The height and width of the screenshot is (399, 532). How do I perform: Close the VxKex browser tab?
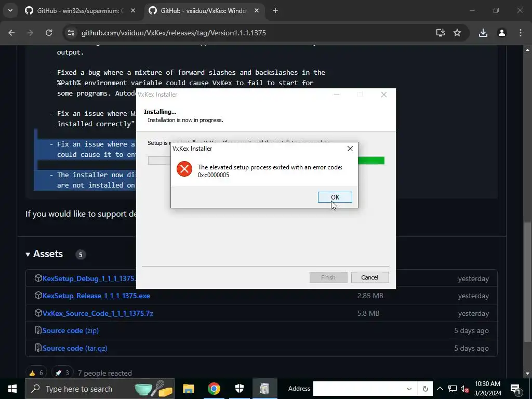tap(257, 11)
